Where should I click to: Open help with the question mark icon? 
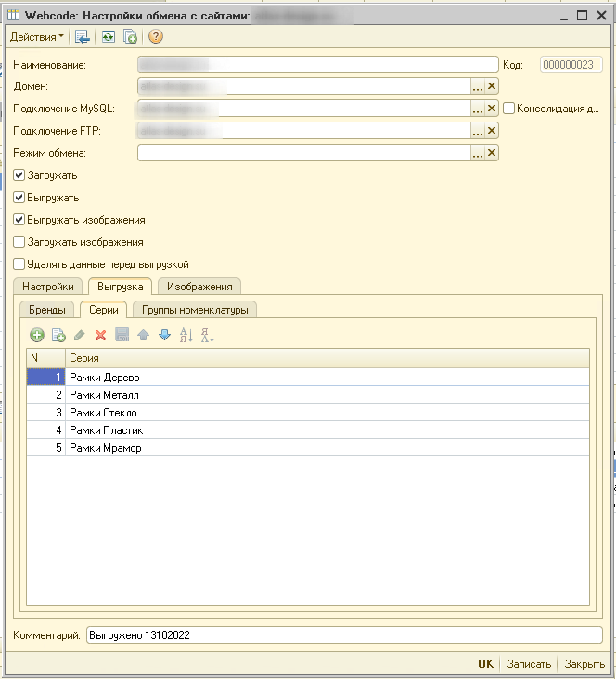155,37
